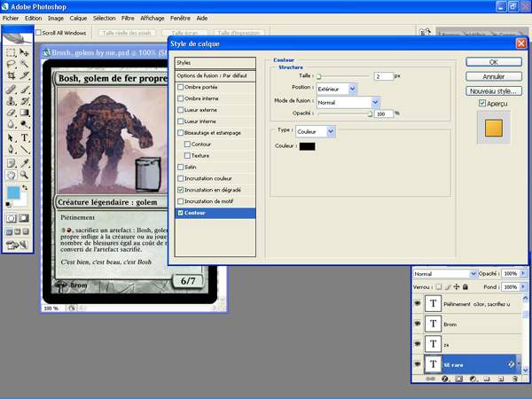Viewport: 532px width, 399px height.
Task: Open Options de fusion : Par défaut
Action: [x=215, y=75]
